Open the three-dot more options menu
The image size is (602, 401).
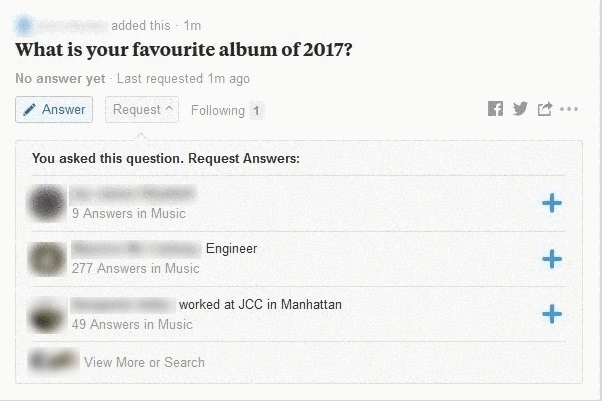click(569, 109)
